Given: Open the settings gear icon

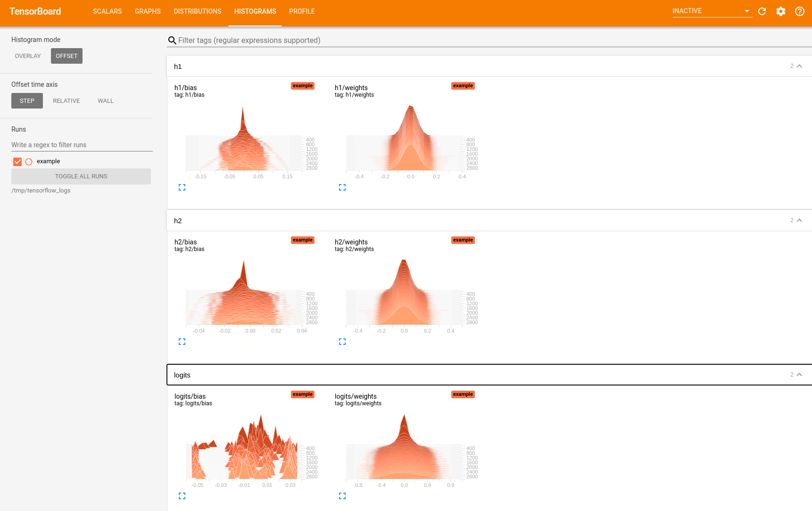Looking at the screenshot, I should (x=781, y=11).
